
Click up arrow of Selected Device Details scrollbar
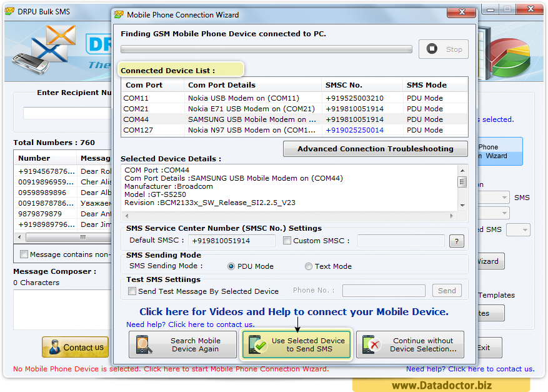462,171
